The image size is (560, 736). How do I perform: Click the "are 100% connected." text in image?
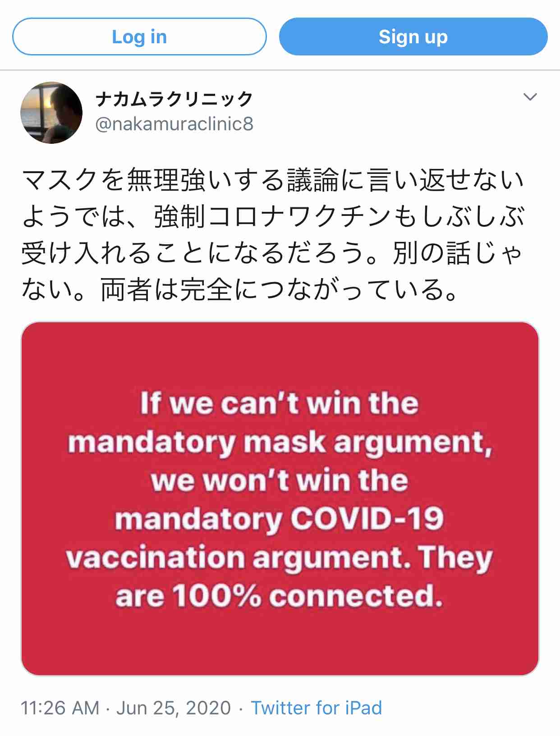280,596
